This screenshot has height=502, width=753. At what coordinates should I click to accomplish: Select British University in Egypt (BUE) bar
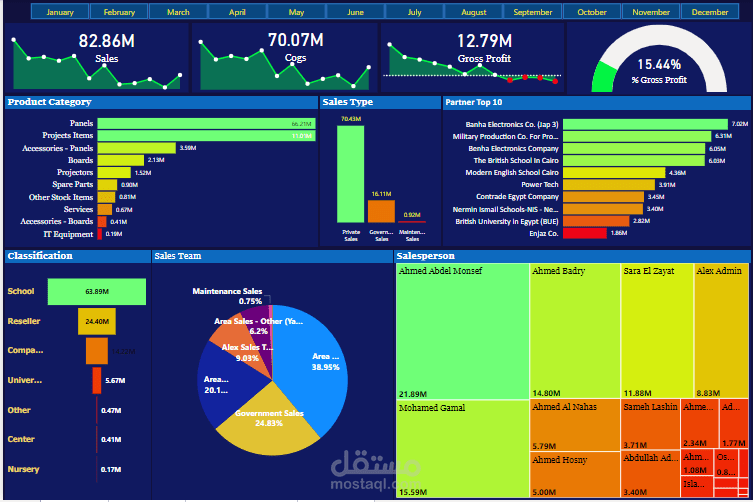pos(596,221)
